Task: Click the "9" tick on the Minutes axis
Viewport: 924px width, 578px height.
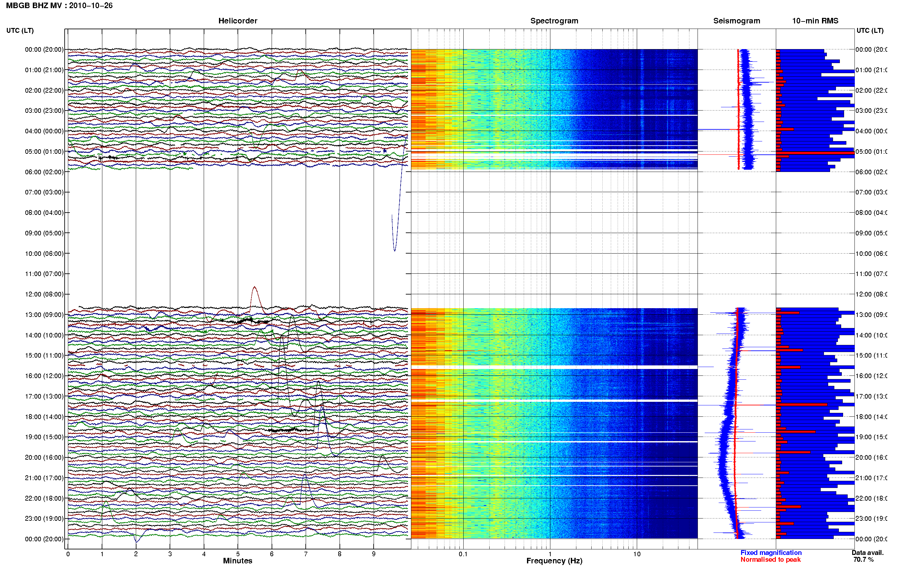Action: (x=374, y=554)
